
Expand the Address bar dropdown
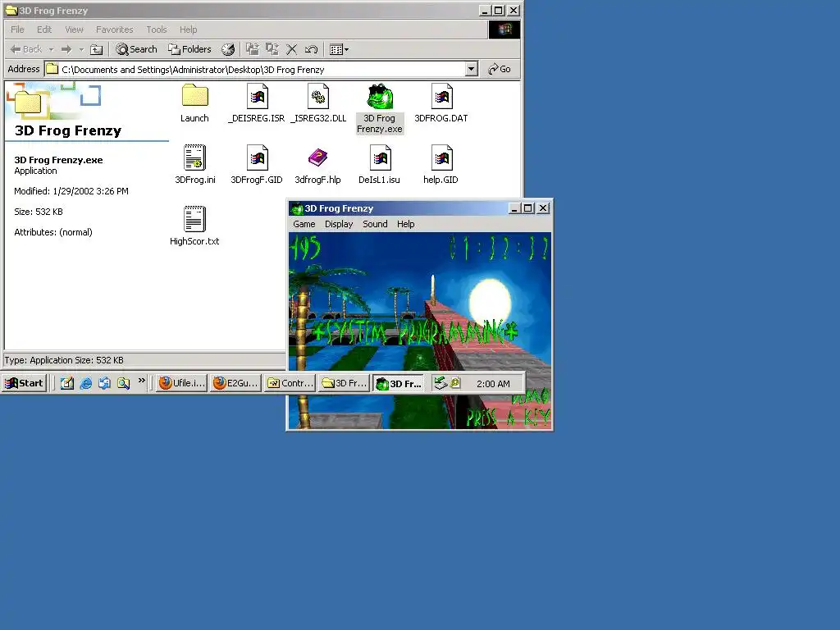coord(472,69)
